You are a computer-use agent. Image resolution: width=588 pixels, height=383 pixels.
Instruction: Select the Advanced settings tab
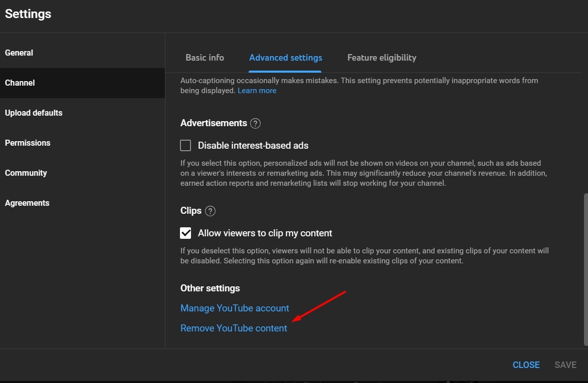(285, 58)
